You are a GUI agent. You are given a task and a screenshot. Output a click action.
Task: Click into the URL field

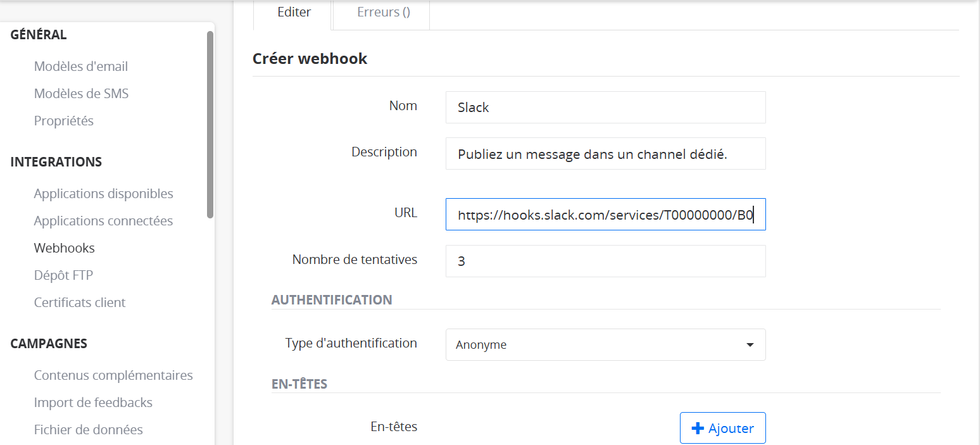605,215
